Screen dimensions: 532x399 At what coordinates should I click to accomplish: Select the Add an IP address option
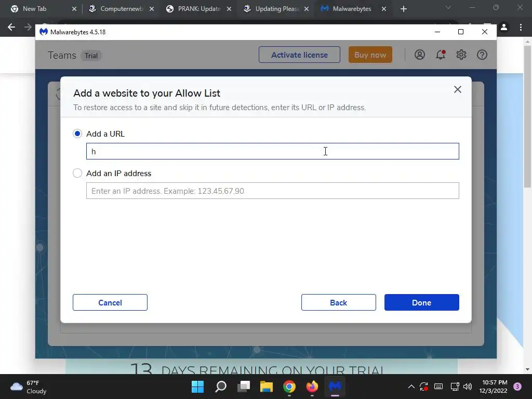(77, 174)
